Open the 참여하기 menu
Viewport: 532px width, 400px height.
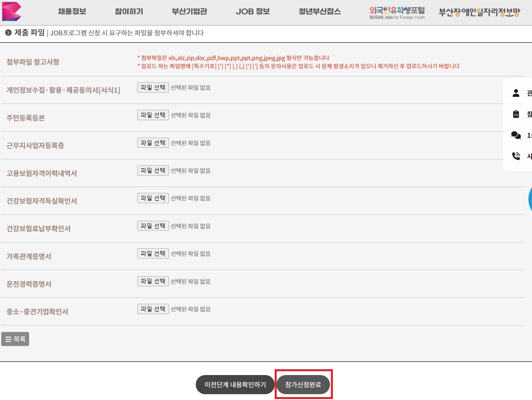point(129,11)
